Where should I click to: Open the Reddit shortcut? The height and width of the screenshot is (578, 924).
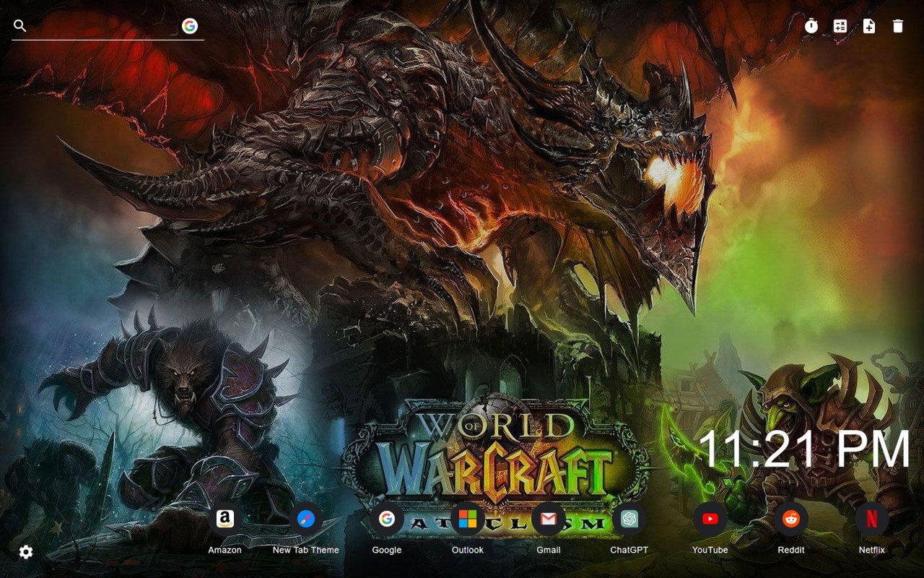pos(791,518)
